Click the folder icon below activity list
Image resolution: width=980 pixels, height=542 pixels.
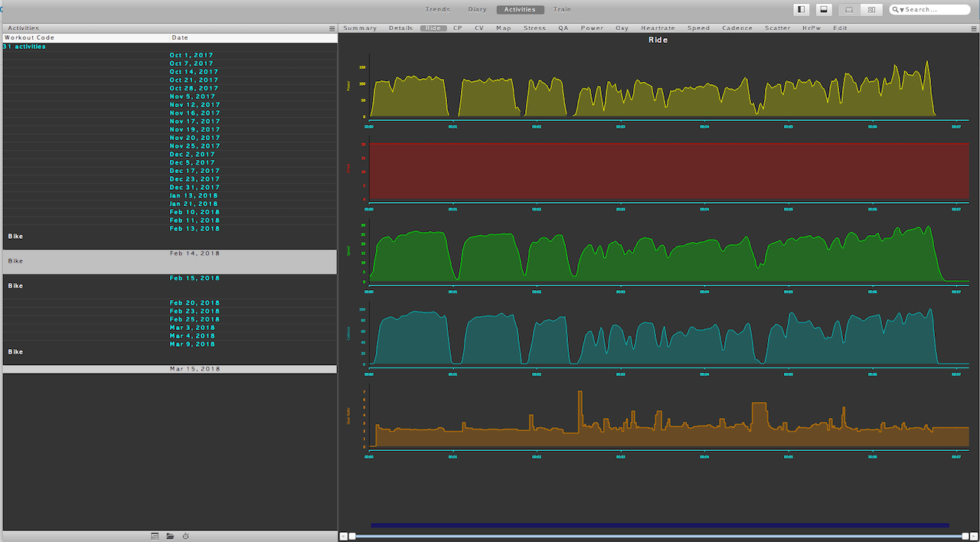pos(170,536)
